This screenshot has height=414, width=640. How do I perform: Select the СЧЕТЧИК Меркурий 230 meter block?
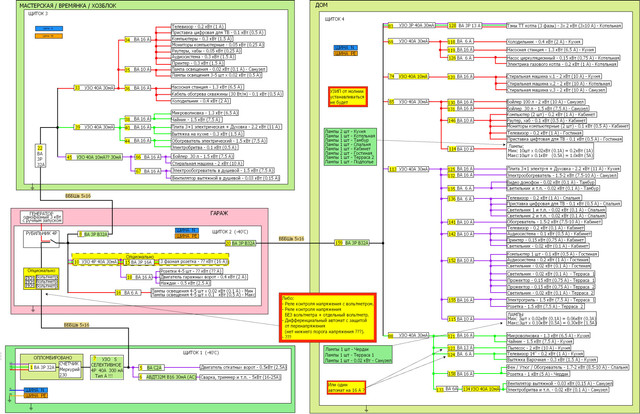click(70, 369)
